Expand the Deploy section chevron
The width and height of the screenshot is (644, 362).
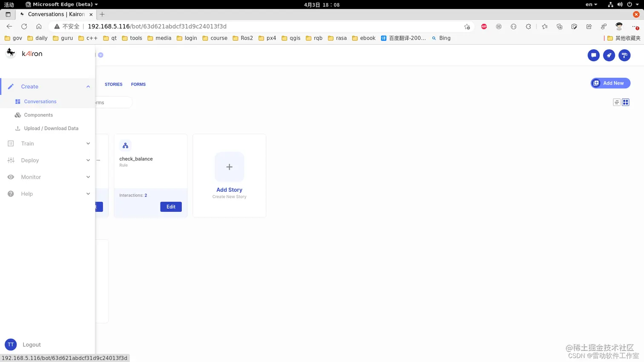[88, 160]
